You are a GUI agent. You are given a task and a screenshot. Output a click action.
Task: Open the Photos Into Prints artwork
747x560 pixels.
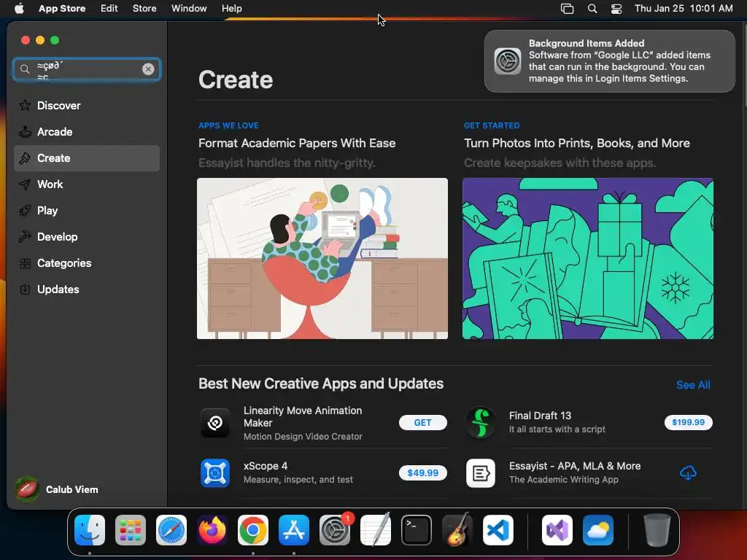pyautogui.click(x=588, y=259)
